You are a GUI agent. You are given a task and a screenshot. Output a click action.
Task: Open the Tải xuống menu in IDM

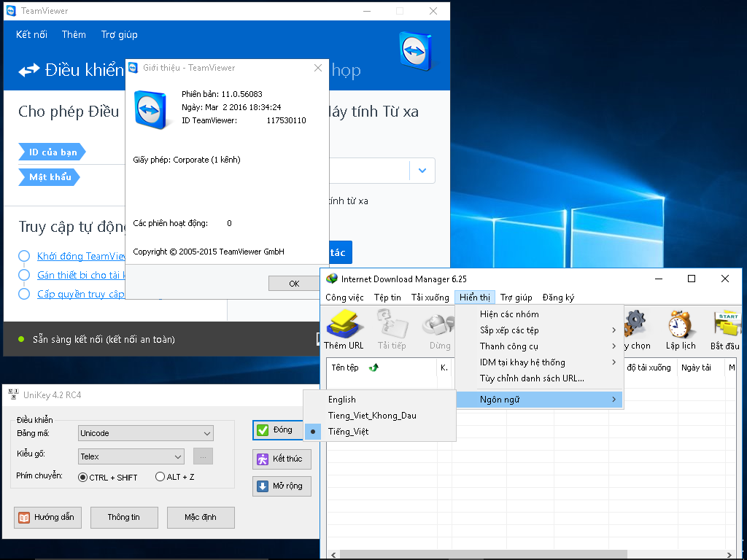430,297
